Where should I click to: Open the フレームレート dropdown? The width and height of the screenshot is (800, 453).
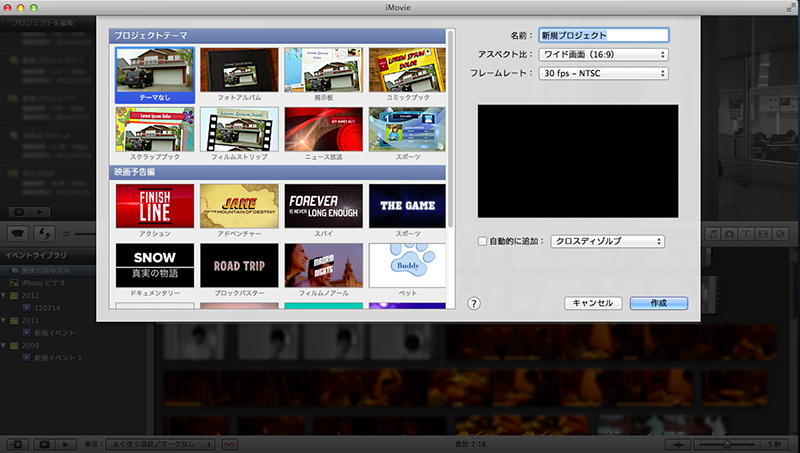tap(604, 73)
